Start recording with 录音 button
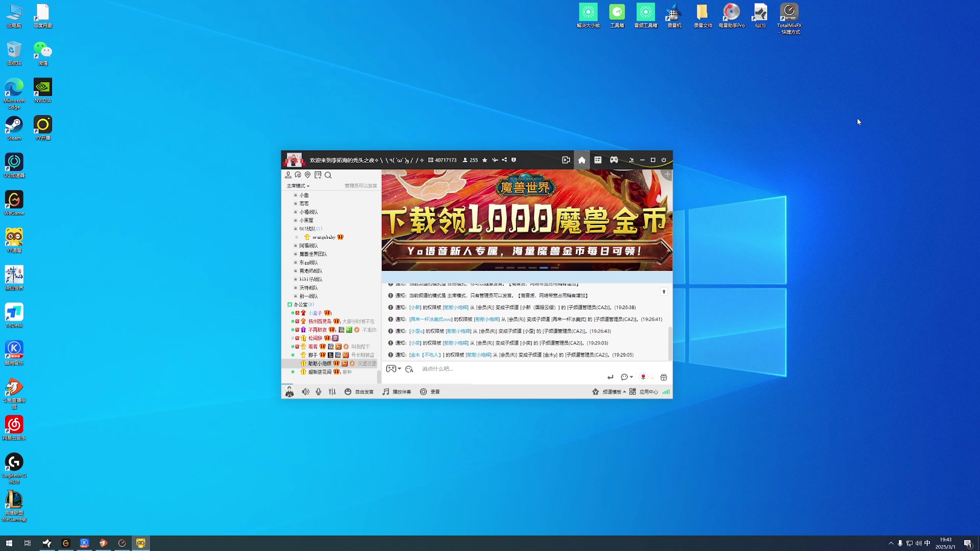 pos(430,392)
